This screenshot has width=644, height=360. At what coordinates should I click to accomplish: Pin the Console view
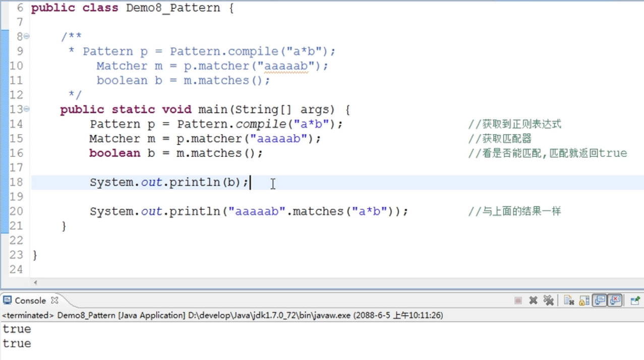tap(635, 301)
